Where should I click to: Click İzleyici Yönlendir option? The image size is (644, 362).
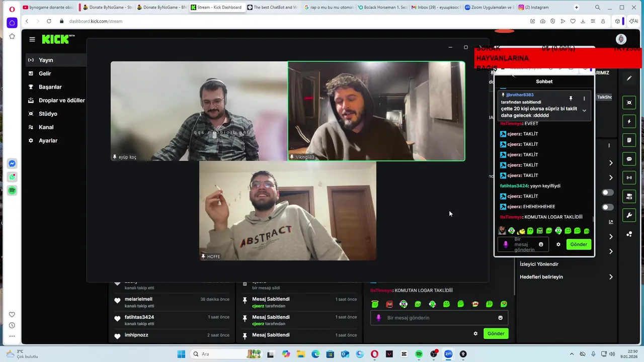pyautogui.click(x=539, y=264)
